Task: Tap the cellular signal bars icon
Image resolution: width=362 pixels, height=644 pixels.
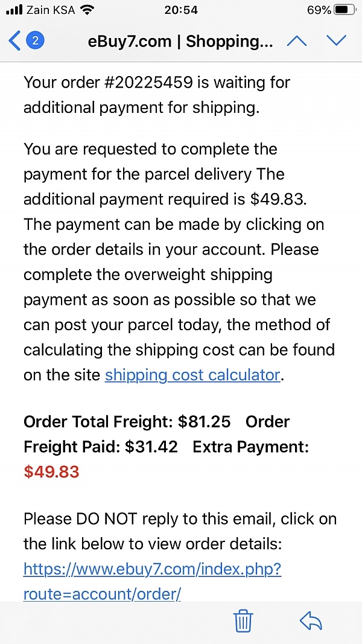Action: [x=13, y=10]
